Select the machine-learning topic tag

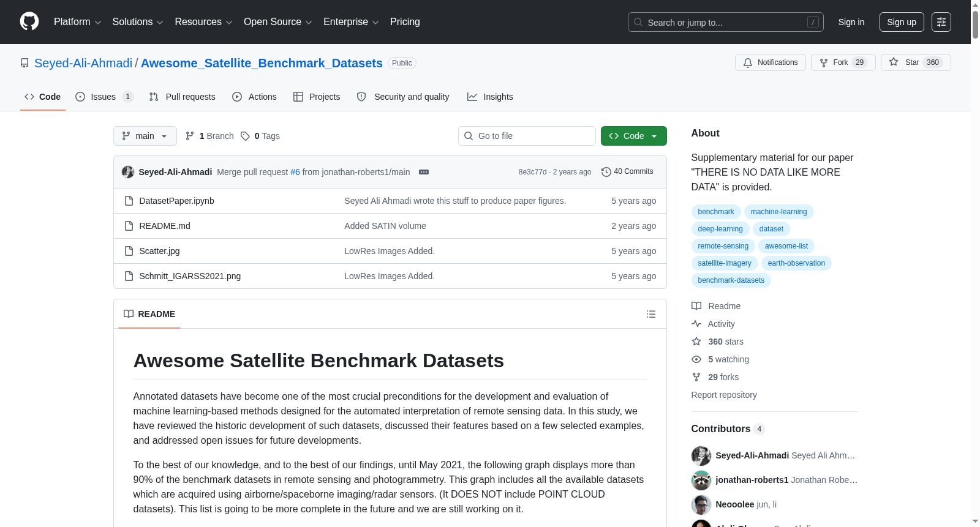[779, 212]
